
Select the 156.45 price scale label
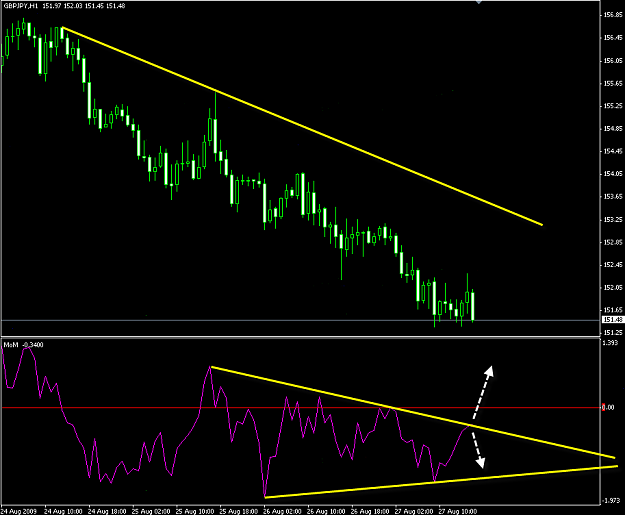click(613, 38)
